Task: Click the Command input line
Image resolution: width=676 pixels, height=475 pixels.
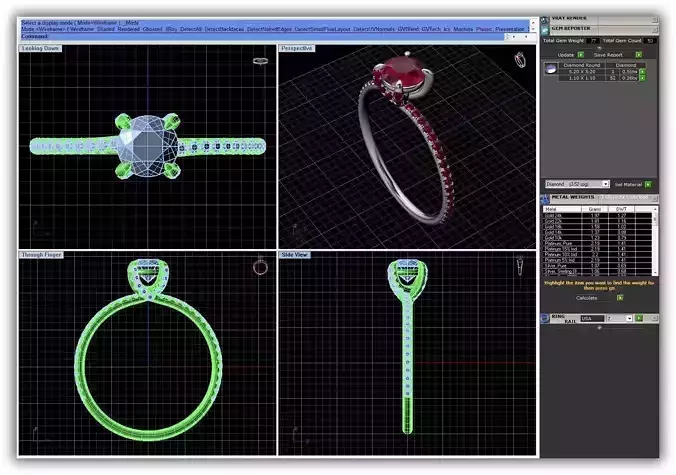Action: (262, 37)
